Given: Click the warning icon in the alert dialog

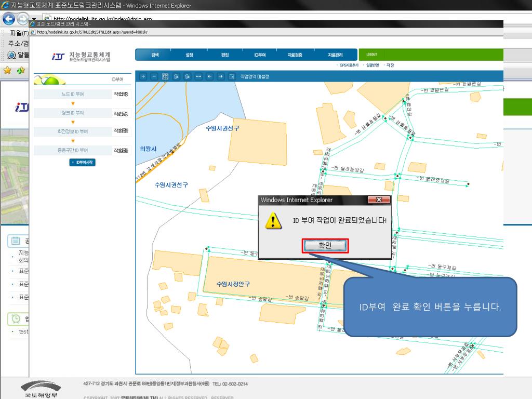Looking at the screenshot, I should coord(273,221).
